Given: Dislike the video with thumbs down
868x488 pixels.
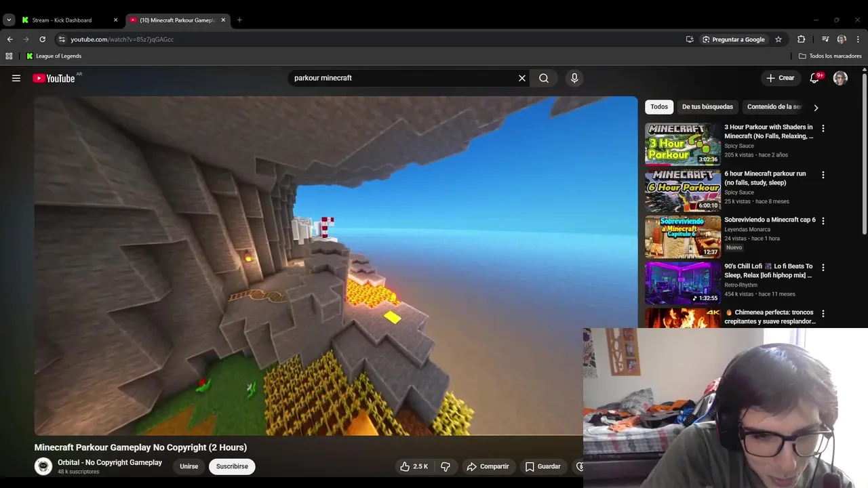Looking at the screenshot, I should click(446, 466).
